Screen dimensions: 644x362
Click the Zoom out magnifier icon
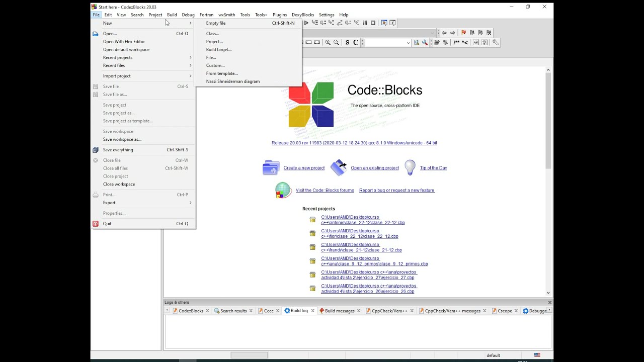tap(336, 43)
